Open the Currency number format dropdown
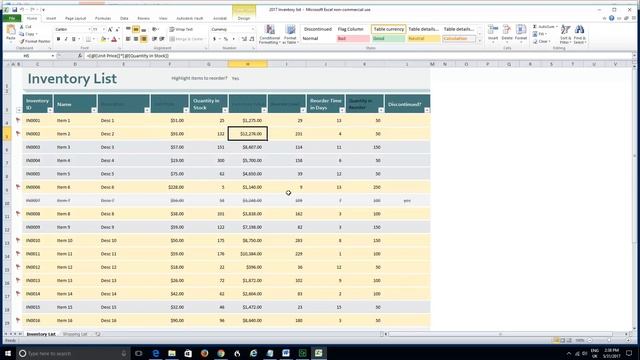640x360 pixels. pos(253,29)
